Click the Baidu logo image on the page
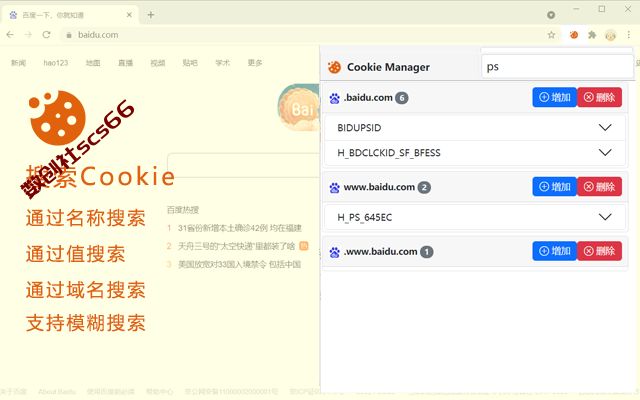 point(299,107)
